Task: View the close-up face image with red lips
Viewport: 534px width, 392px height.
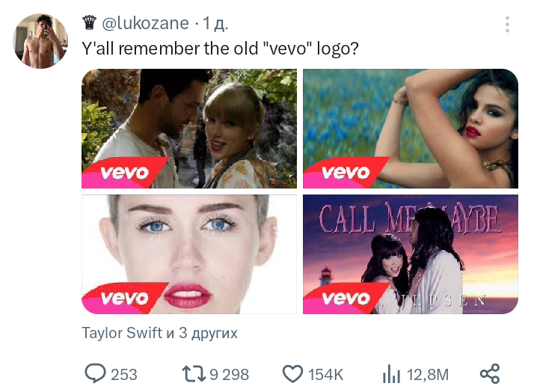Action: (189, 254)
